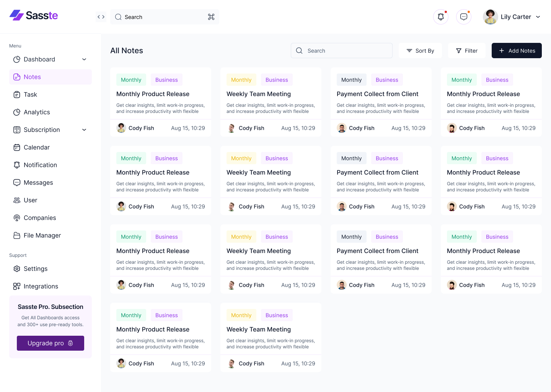Toggle the Filter panel
The width and height of the screenshot is (551, 392).
tap(466, 51)
